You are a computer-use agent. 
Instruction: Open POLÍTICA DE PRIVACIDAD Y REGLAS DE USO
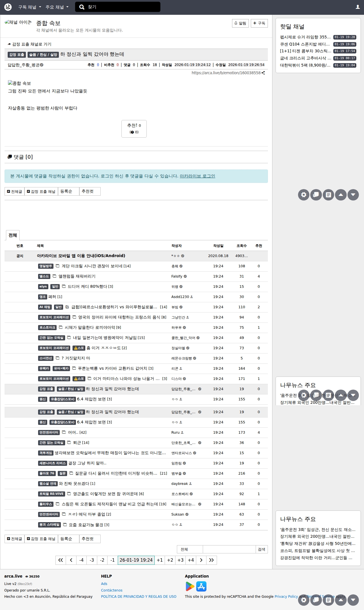[138, 596]
